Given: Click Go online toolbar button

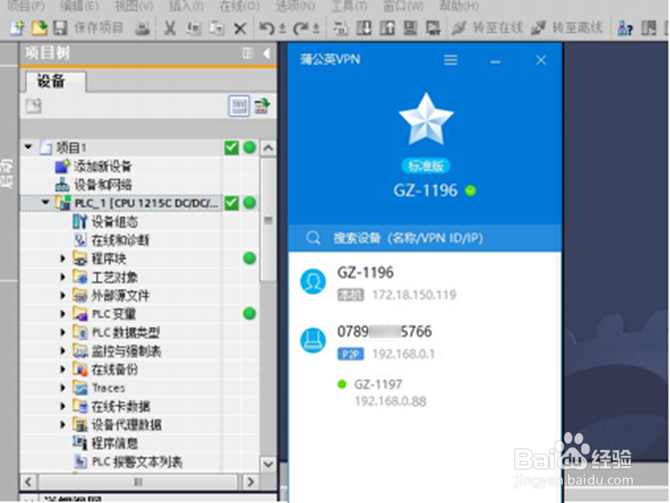Looking at the screenshot, I should (488, 28).
